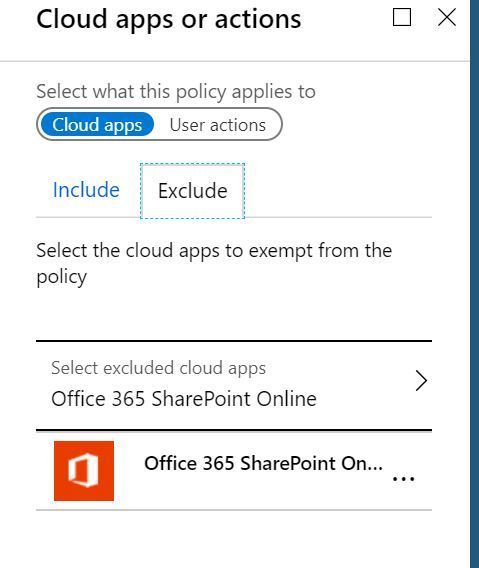Open more options ellipsis for SharePoint
This screenshot has width=479, height=568.
[x=403, y=479]
